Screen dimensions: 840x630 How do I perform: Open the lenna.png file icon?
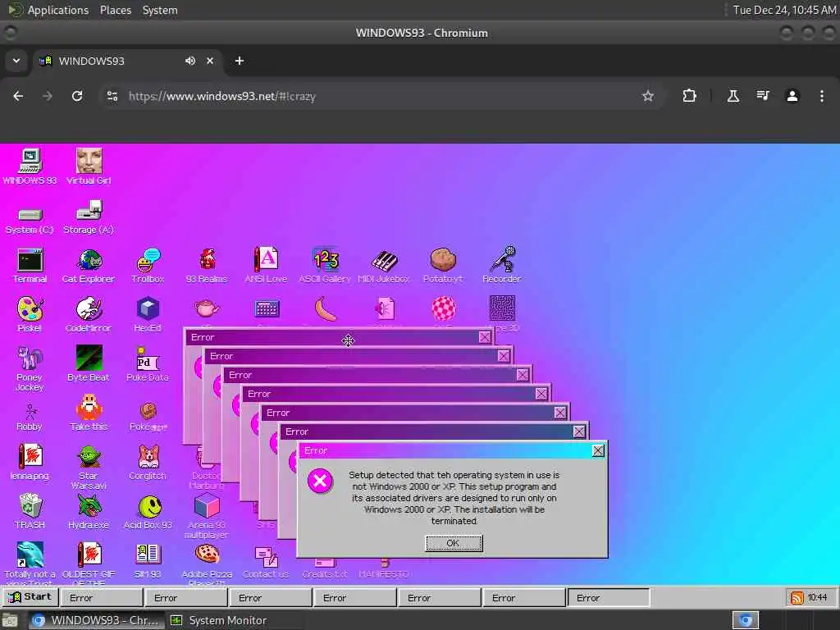(x=30, y=462)
